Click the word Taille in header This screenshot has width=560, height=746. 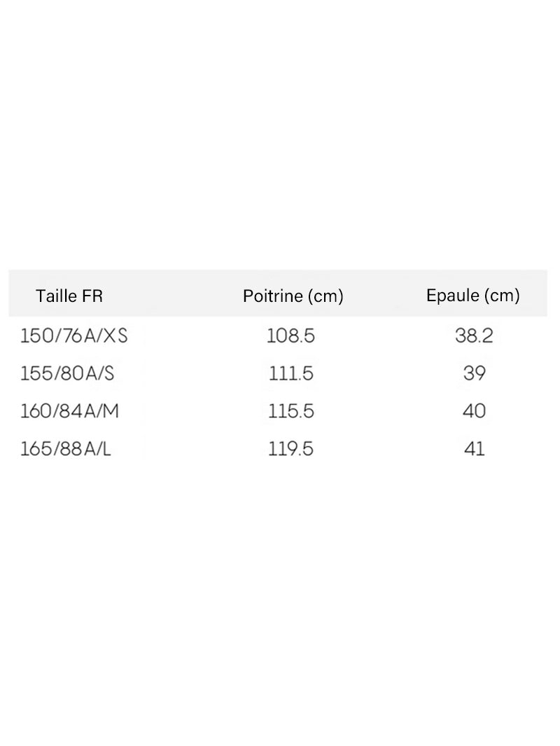click(57, 296)
